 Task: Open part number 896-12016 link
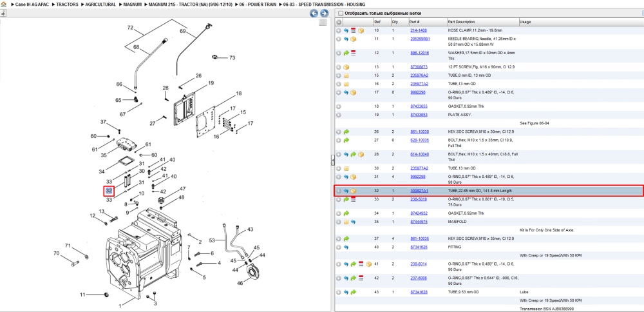coord(419,53)
